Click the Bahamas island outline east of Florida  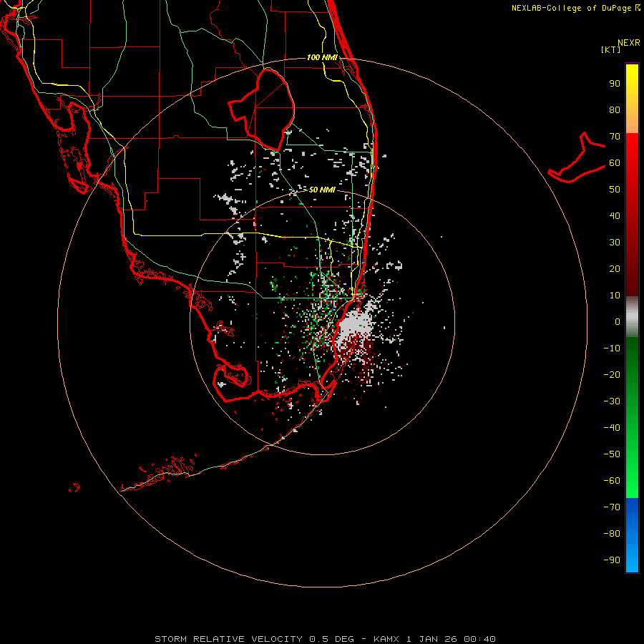pos(577,157)
